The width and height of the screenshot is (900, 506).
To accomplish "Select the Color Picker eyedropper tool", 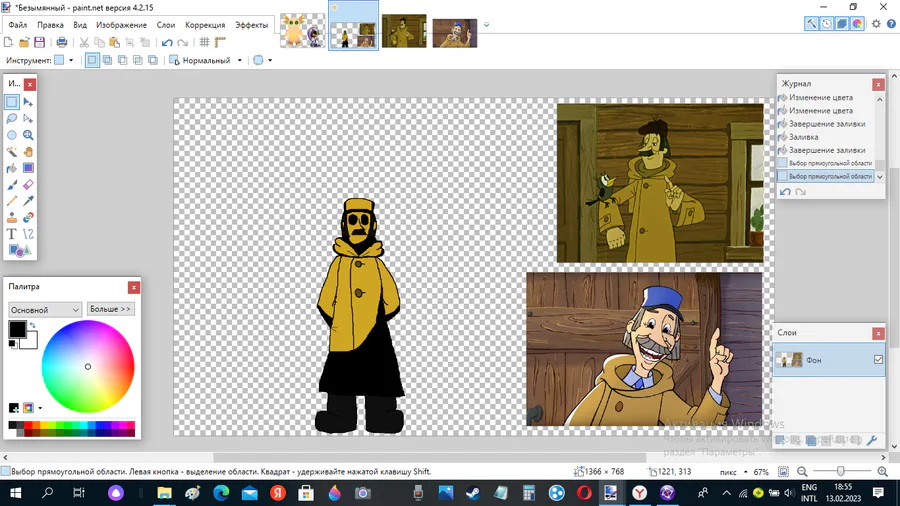I will pos(28,201).
